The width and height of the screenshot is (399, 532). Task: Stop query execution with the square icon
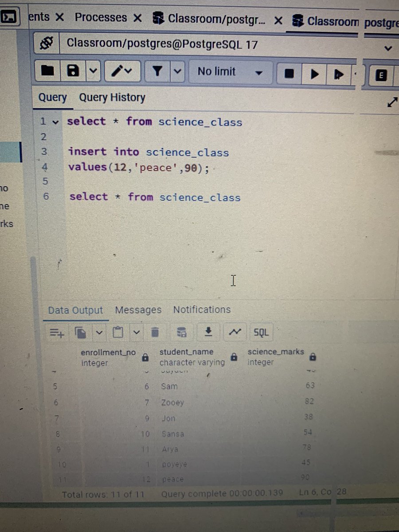click(x=289, y=72)
